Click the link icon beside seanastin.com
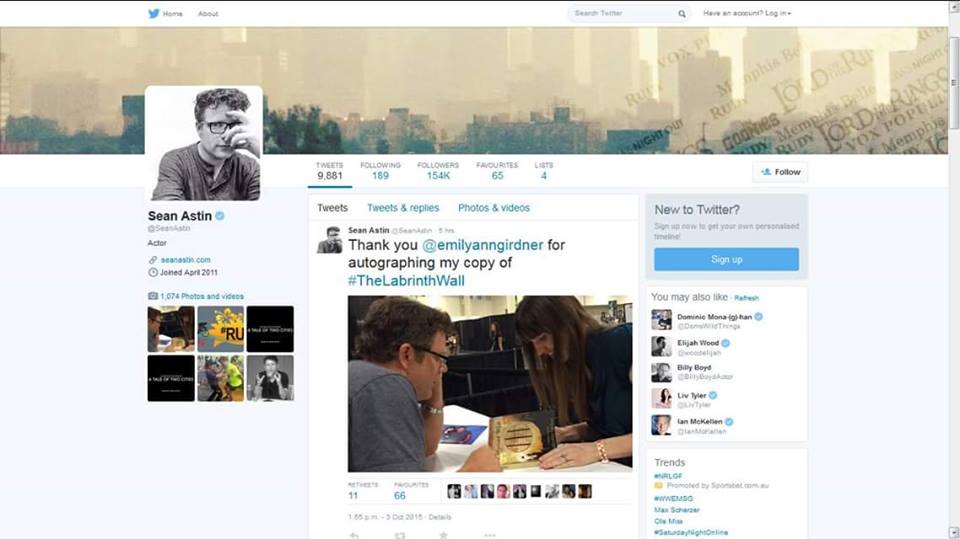The image size is (960, 539). (x=152, y=260)
